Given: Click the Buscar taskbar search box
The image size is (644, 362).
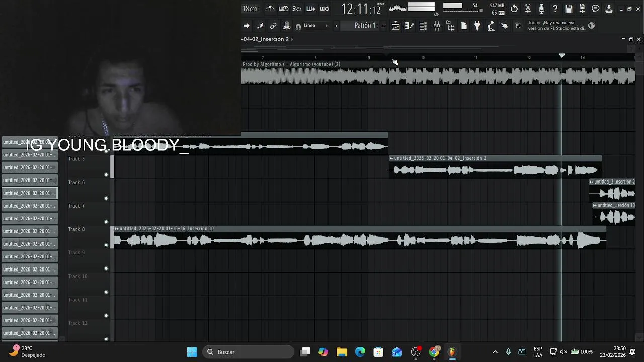Looking at the screenshot, I should [x=249, y=352].
